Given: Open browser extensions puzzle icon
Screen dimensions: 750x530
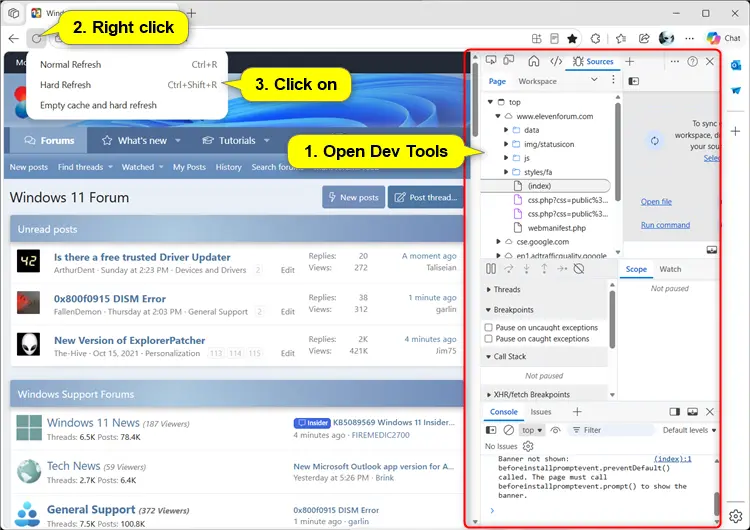Looking at the screenshot, I should point(596,39).
